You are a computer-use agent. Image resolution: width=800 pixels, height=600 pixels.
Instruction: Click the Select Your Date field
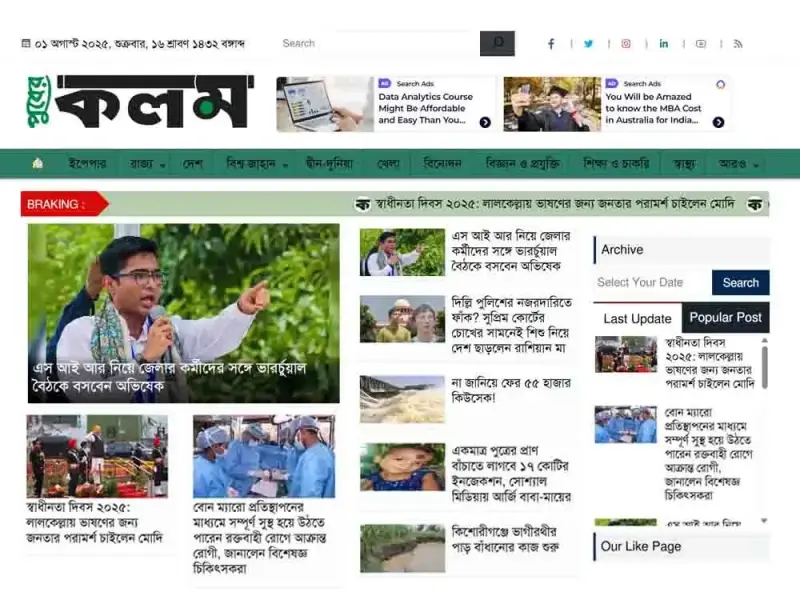click(x=653, y=283)
